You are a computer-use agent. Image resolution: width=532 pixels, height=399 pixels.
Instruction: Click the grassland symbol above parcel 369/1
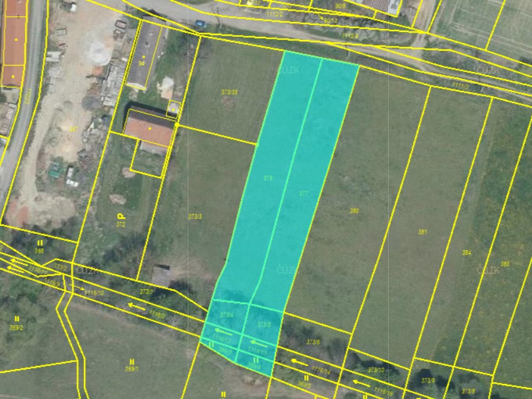[131, 361]
